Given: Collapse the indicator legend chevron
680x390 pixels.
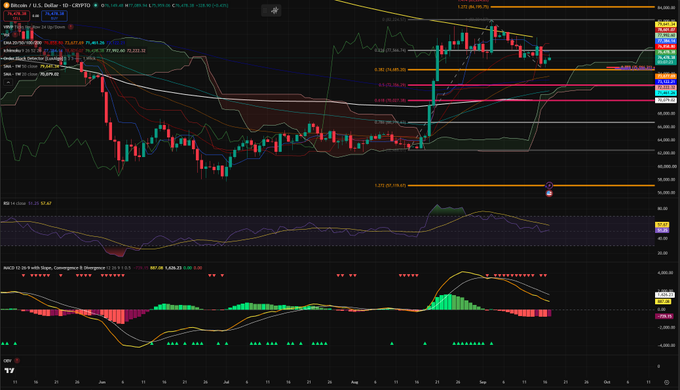Looking at the screenshot, I should [x=8, y=82].
